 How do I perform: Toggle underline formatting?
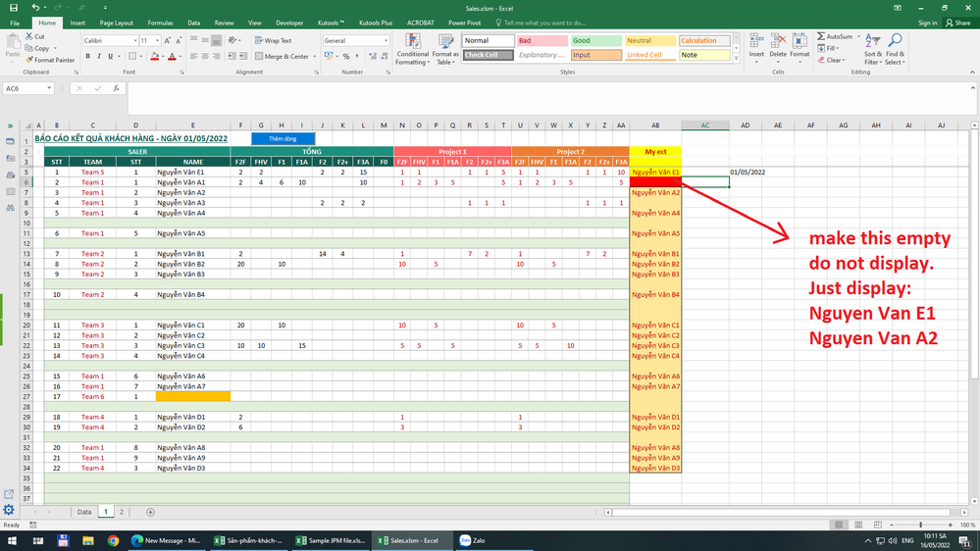point(111,56)
